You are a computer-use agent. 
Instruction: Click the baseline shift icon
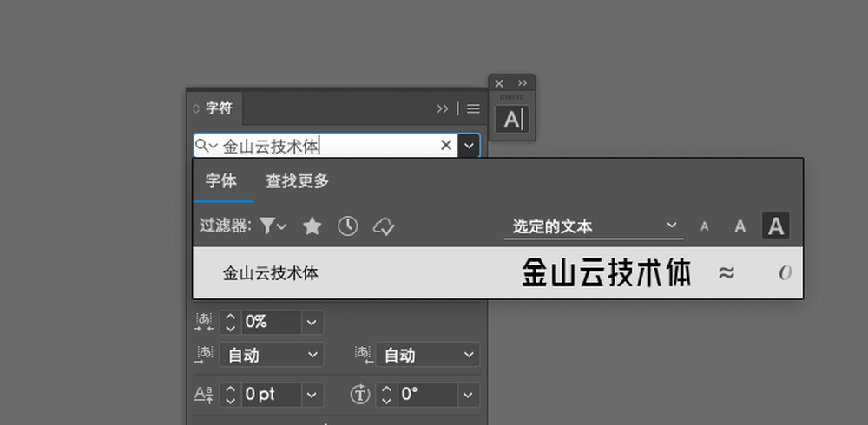pyautogui.click(x=204, y=395)
